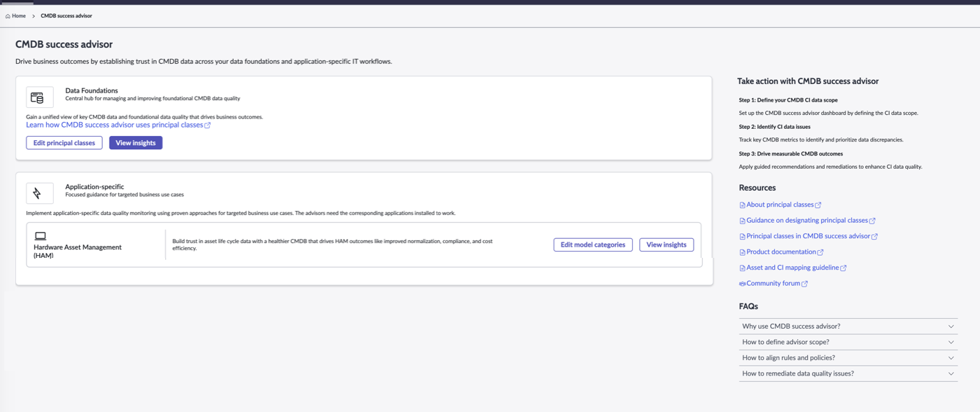Open Learn how CMDB success advisor uses principal classes
Image resolution: width=980 pixels, height=412 pixels.
pos(115,125)
